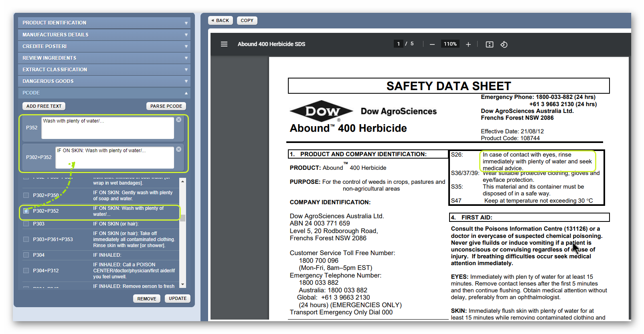Click the 'Product Code: 108744' text

(x=510, y=138)
